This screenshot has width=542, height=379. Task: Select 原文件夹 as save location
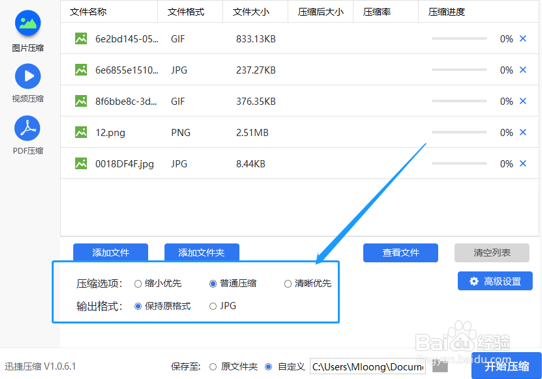[x=213, y=367]
